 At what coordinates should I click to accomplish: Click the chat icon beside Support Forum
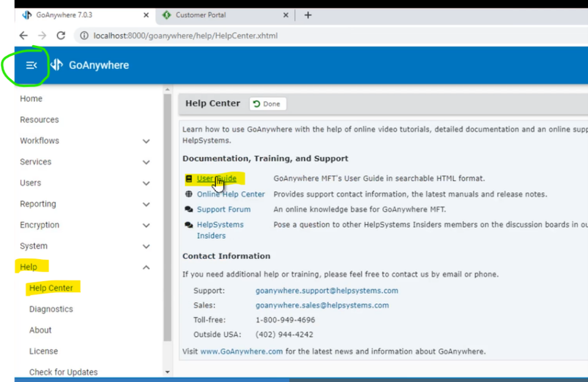coord(189,209)
